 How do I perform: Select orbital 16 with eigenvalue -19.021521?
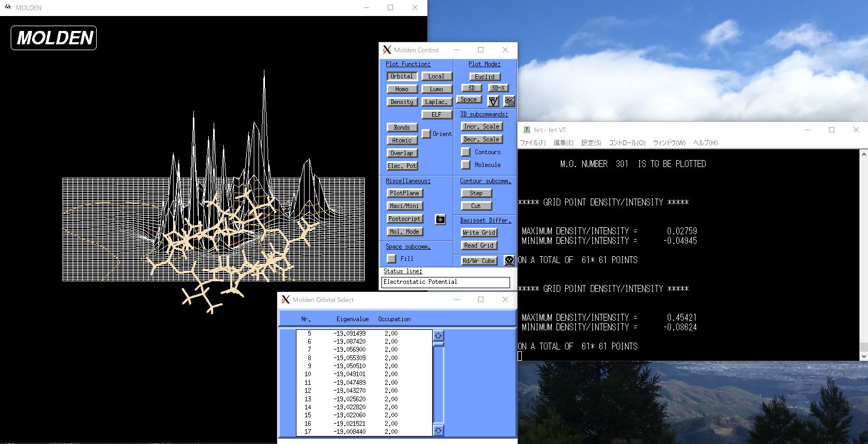(364, 424)
